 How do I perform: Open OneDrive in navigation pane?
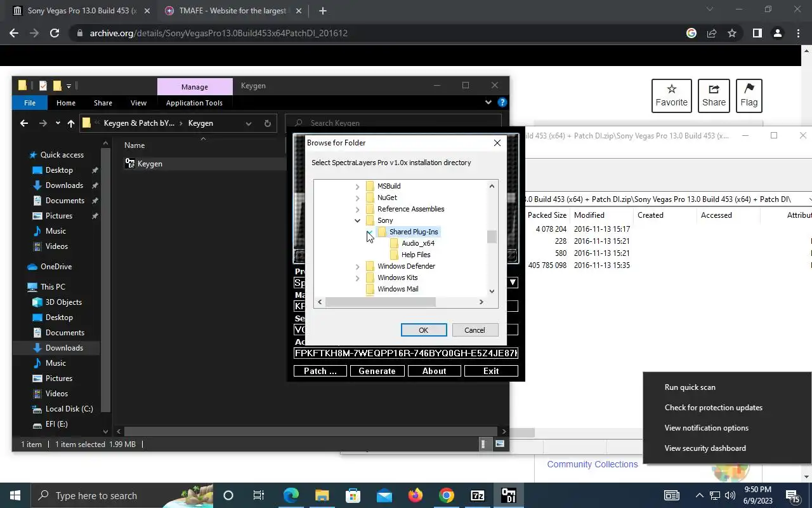[x=56, y=267]
